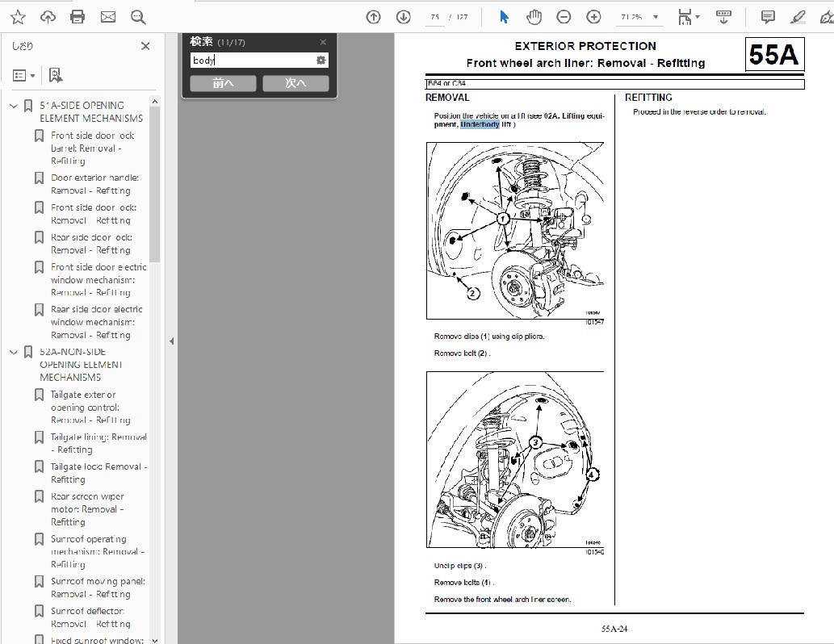Open bookmarks panel options dropdown
834x644 pixels.
click(23, 75)
